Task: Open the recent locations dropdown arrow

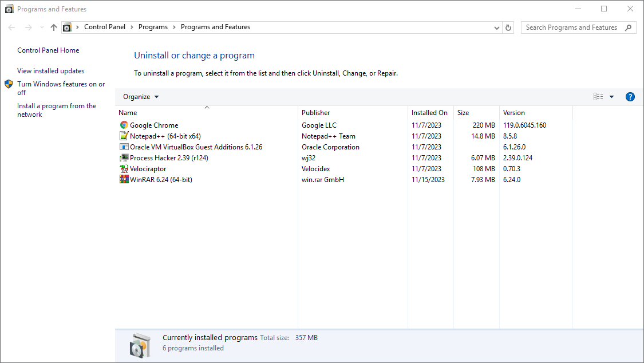Action: pyautogui.click(x=42, y=27)
